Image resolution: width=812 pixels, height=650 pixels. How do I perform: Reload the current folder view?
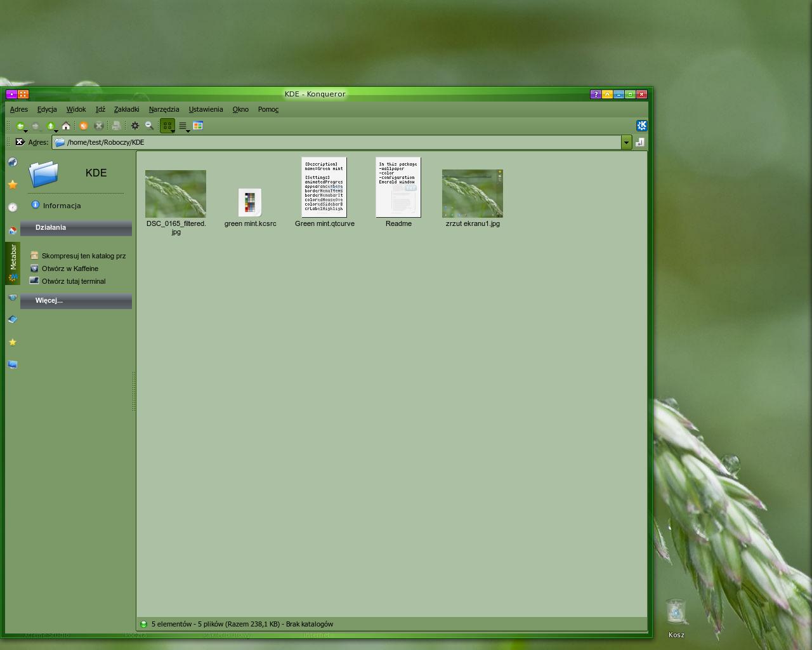(x=83, y=126)
